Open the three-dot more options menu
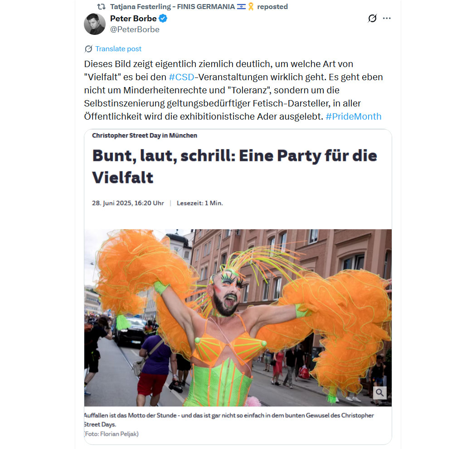The height and width of the screenshot is (449, 476). [x=387, y=18]
